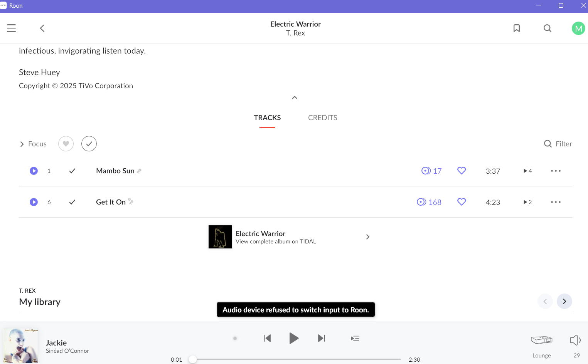588x364 pixels.
Task: Toggle the favorites heart filter
Action: (66, 144)
